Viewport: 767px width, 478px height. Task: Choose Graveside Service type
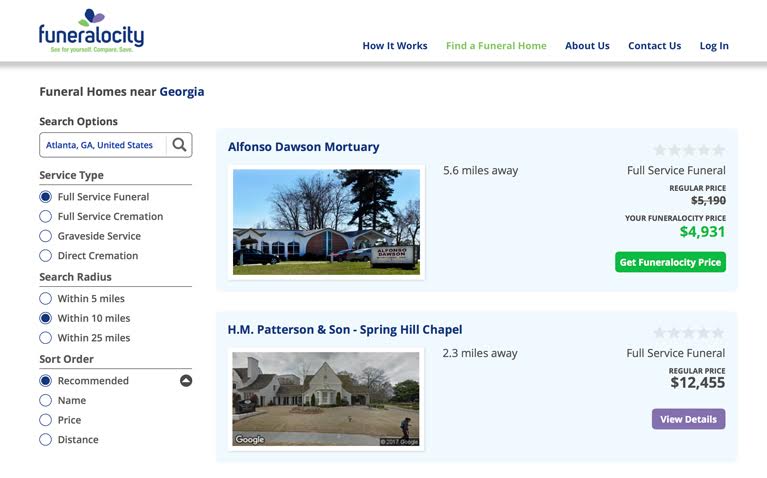45,236
